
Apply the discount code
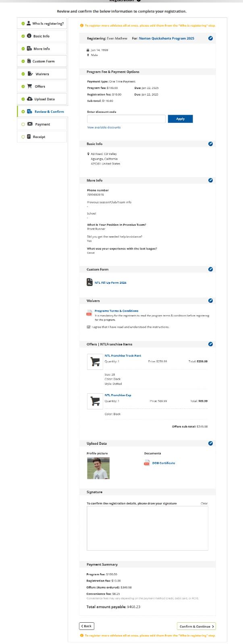(x=180, y=119)
